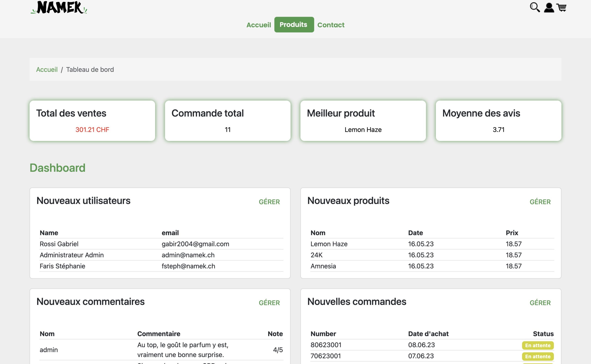This screenshot has width=591, height=364.
Task: Click GÉRER for Nouveaux commentaires
Action: click(x=269, y=303)
